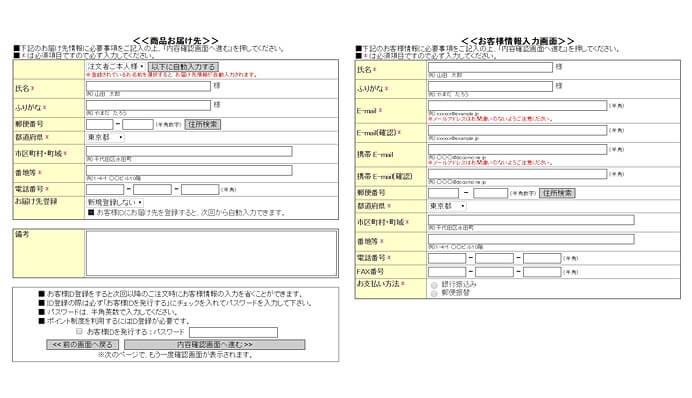Focus the E-mail input field
Screen dimensions: 692x398
518,105
